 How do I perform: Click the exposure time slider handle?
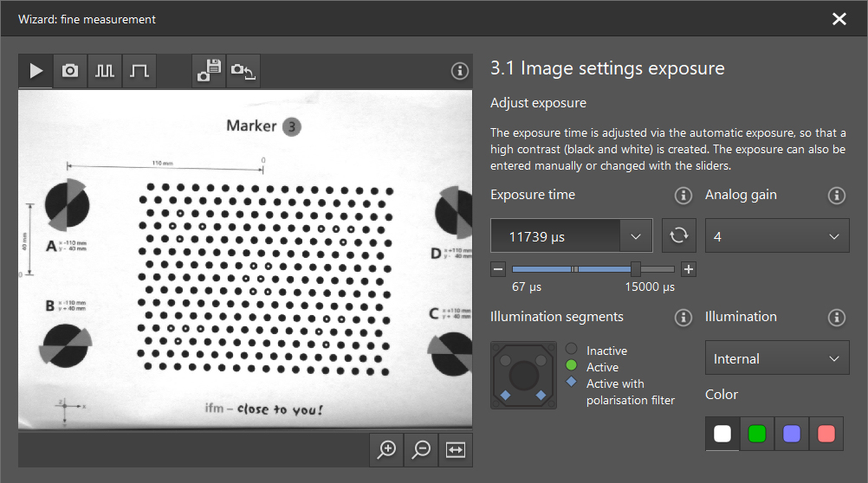pyautogui.click(x=636, y=269)
